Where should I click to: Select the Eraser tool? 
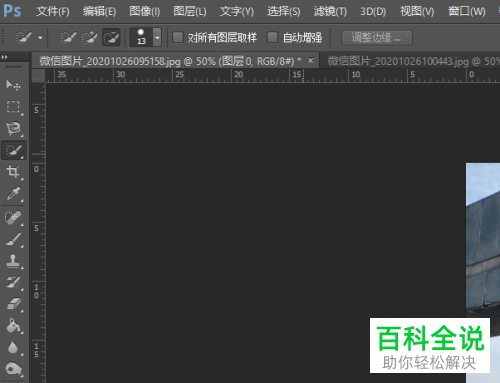[x=13, y=304]
